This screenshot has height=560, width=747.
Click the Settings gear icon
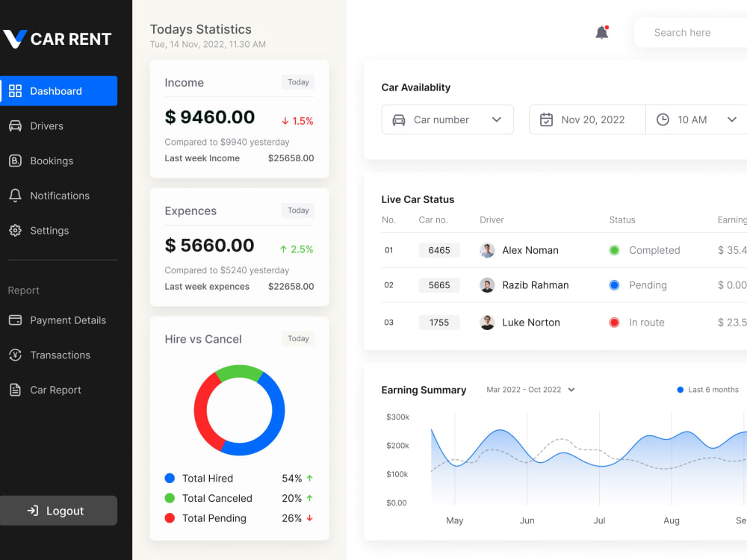coord(15,231)
